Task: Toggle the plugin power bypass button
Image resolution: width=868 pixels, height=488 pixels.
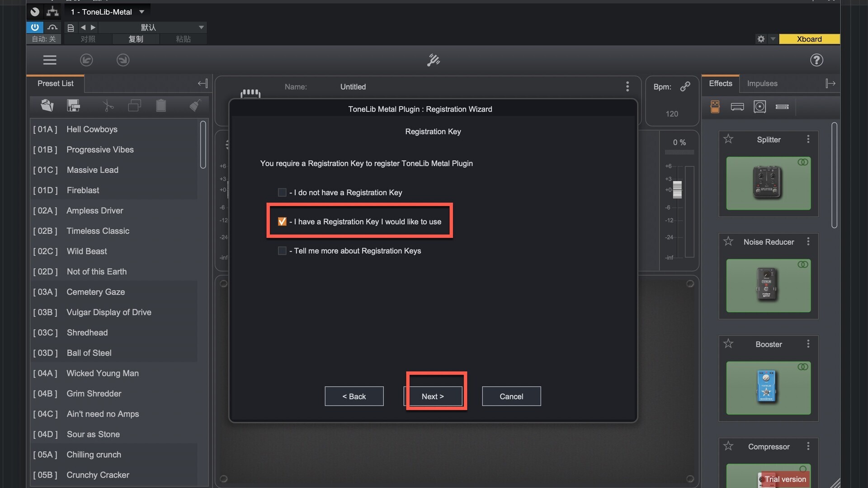Action: click(x=35, y=27)
